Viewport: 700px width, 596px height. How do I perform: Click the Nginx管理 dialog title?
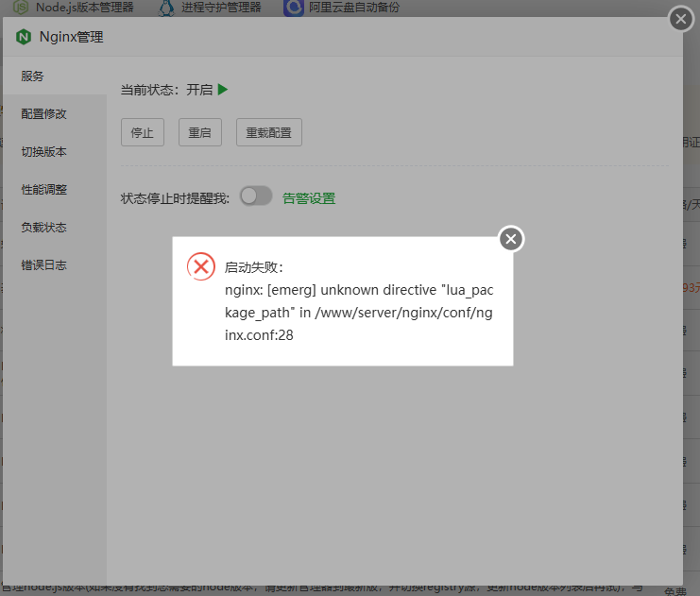(72, 37)
